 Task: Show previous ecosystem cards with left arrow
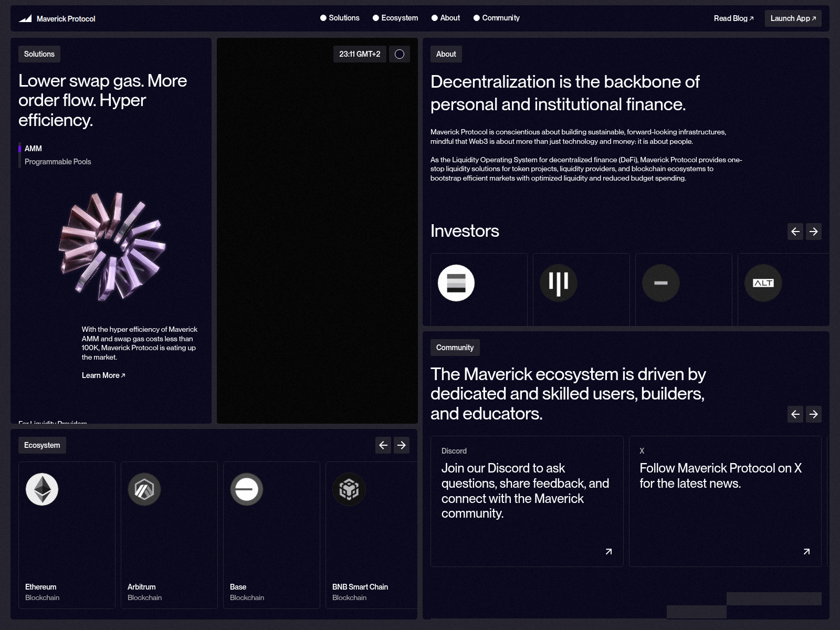[x=383, y=445]
